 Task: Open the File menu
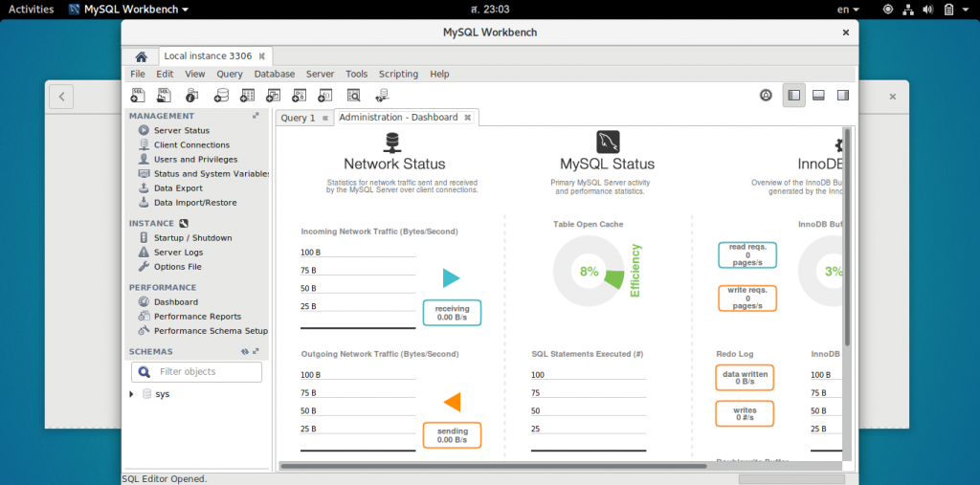click(x=138, y=74)
